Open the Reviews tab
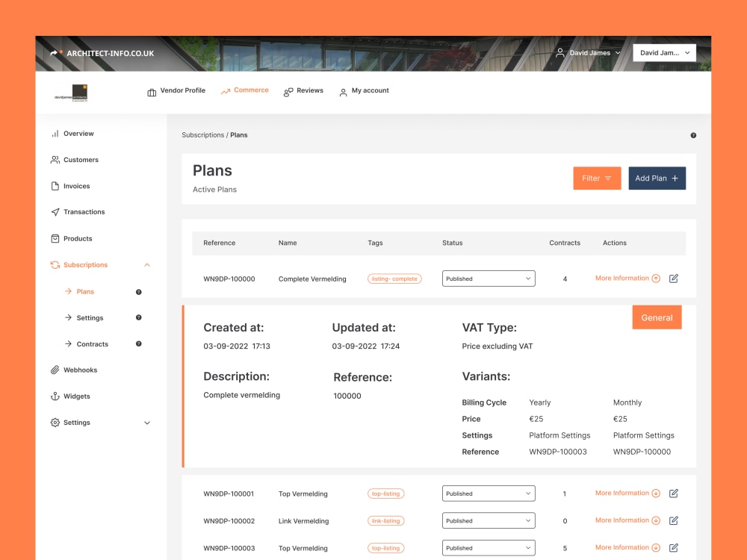The width and height of the screenshot is (747, 560). (303, 90)
